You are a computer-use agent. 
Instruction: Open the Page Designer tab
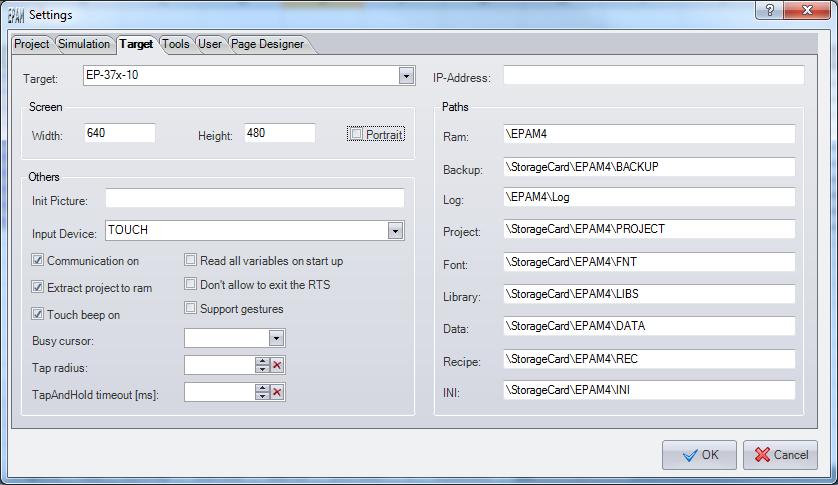coord(267,44)
